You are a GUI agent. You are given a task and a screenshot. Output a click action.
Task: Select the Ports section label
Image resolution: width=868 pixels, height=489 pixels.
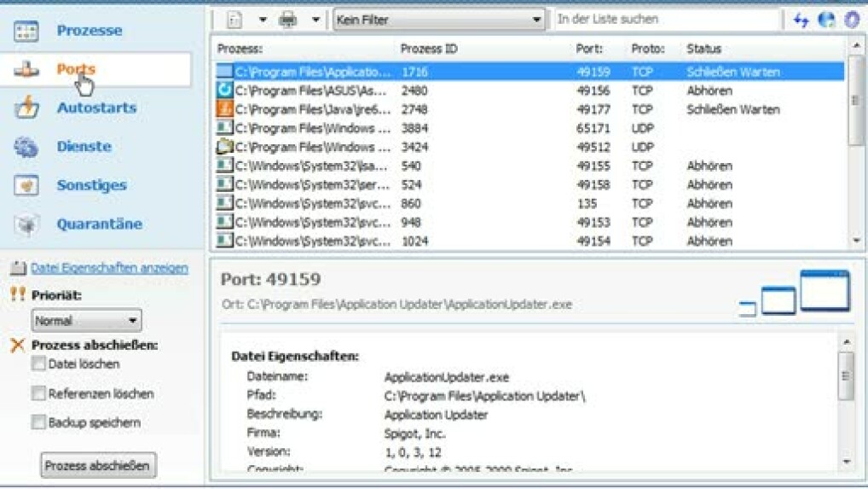tap(76, 69)
